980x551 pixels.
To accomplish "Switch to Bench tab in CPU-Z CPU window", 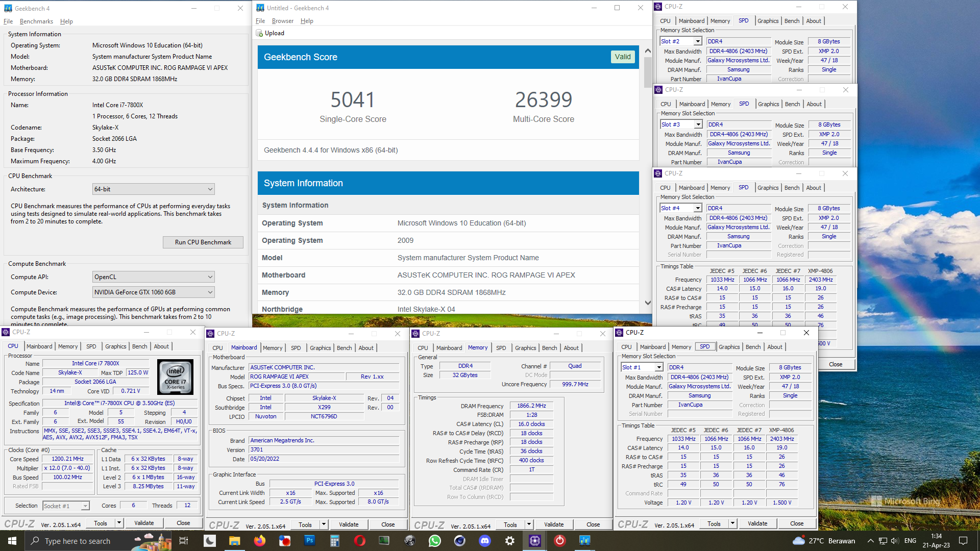I will [139, 346].
